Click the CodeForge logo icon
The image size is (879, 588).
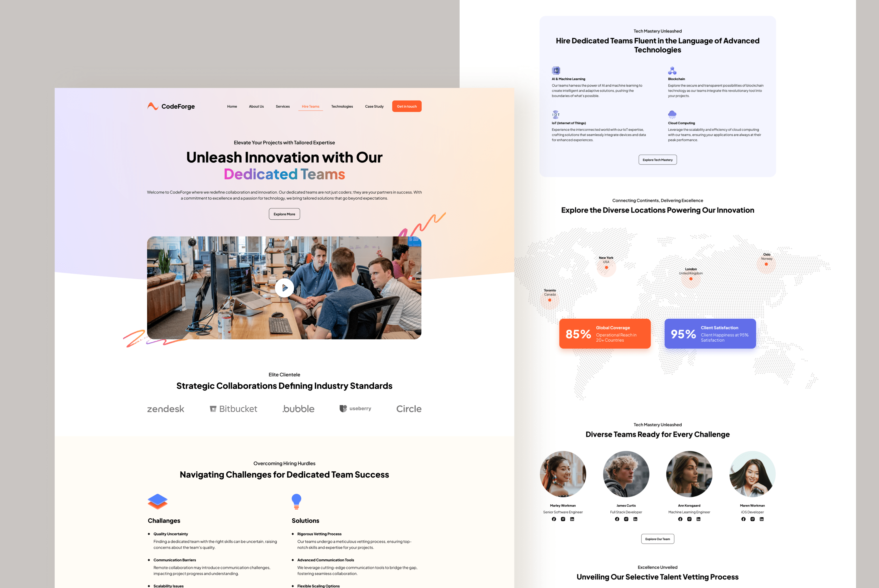(152, 106)
